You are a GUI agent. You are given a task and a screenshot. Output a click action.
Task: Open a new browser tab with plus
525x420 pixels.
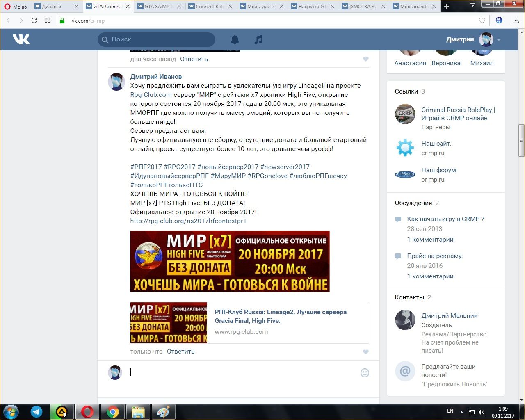pos(447,6)
